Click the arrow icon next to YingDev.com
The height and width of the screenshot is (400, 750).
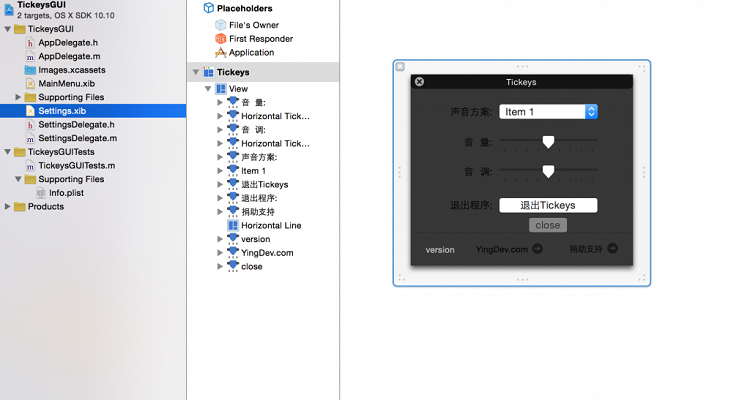coord(538,249)
